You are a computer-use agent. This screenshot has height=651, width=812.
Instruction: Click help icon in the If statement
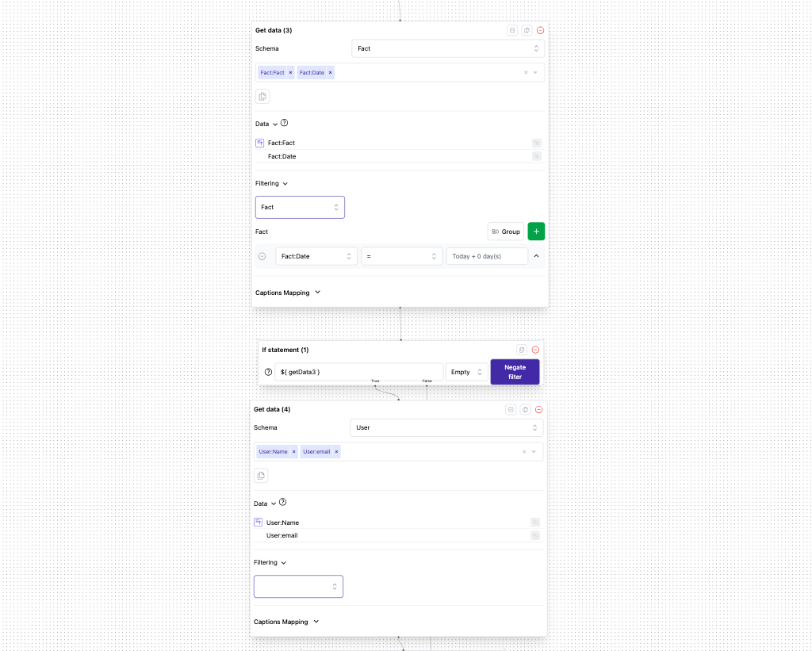(x=268, y=372)
